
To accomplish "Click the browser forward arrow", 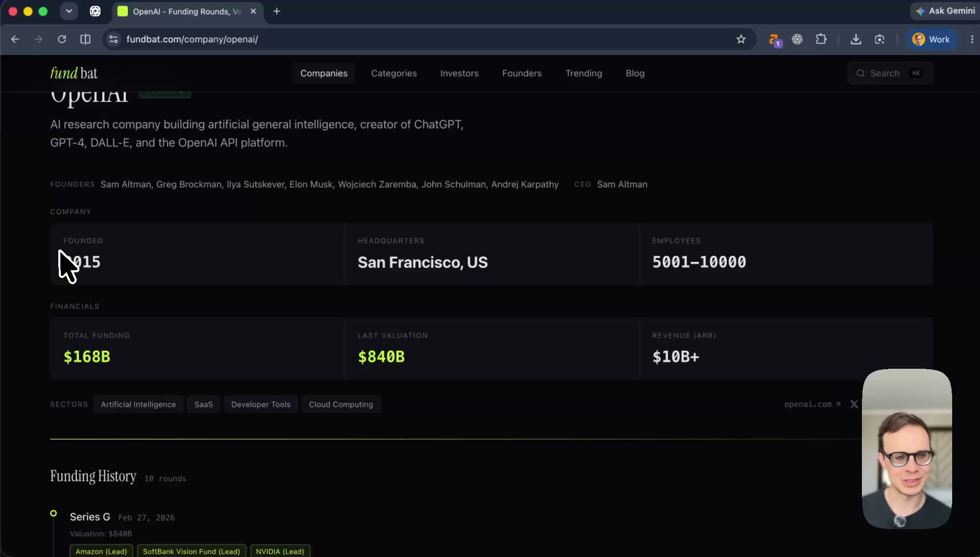I will [38, 39].
